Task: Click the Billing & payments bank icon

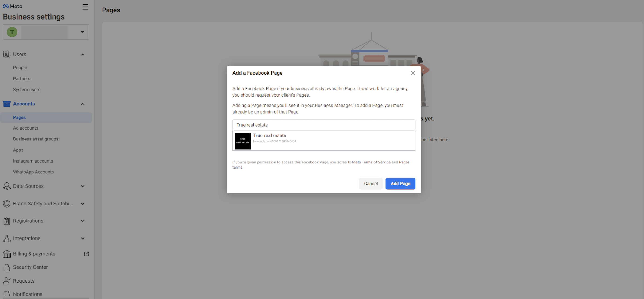Action: coord(7,254)
